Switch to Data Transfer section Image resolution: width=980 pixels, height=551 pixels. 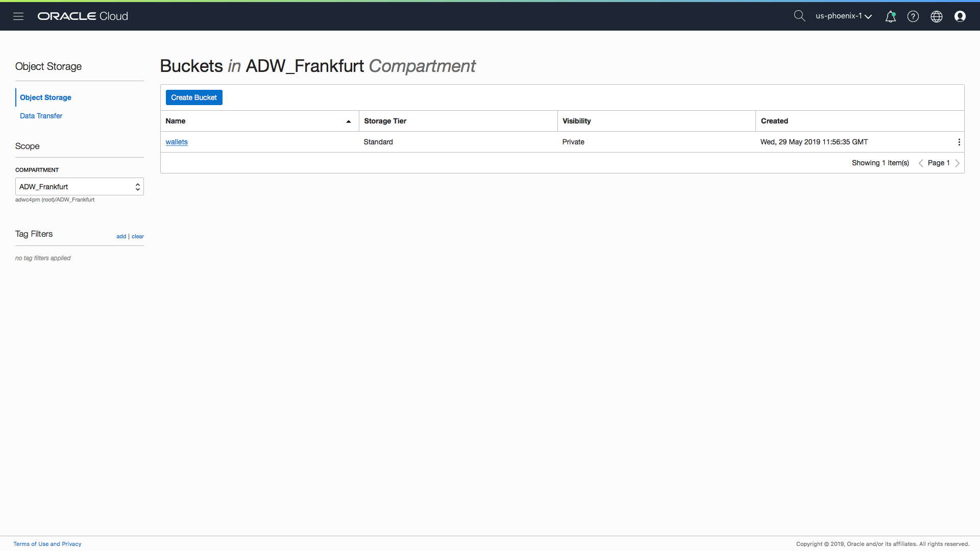[41, 116]
